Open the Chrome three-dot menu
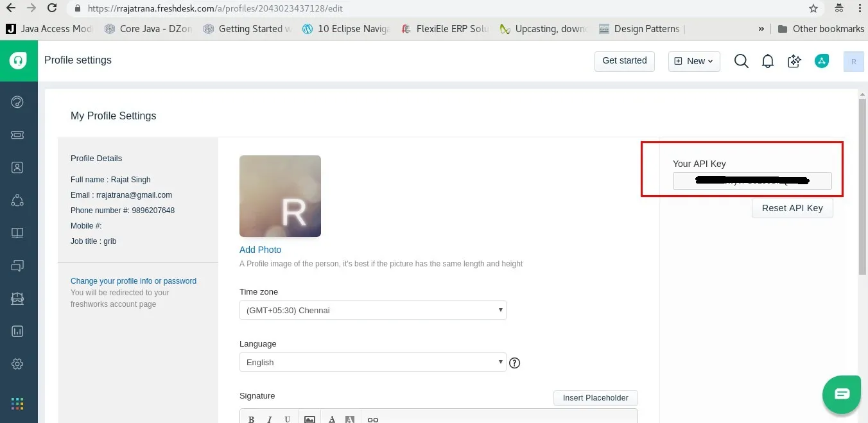 click(x=859, y=8)
